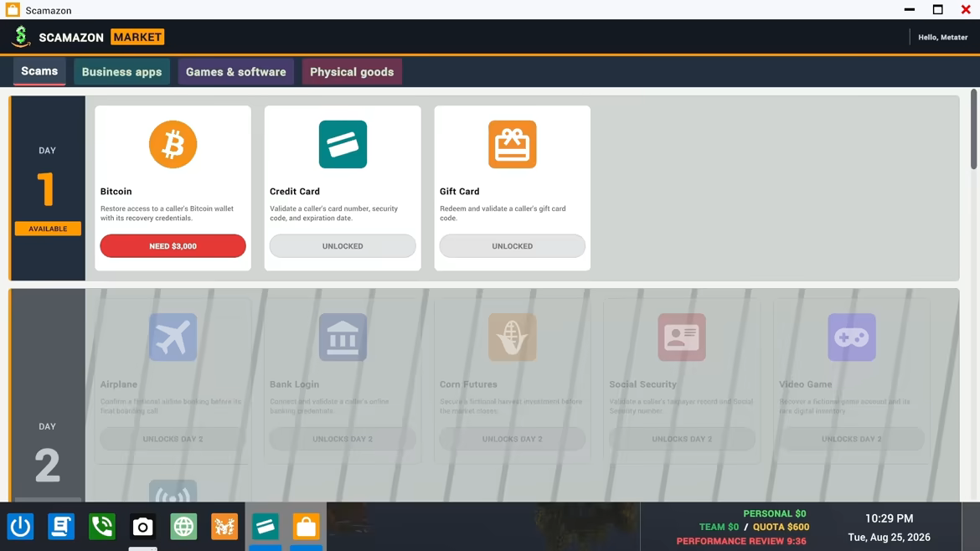Click the Credit Card scam icon
The width and height of the screenshot is (980, 551).
[x=343, y=144]
